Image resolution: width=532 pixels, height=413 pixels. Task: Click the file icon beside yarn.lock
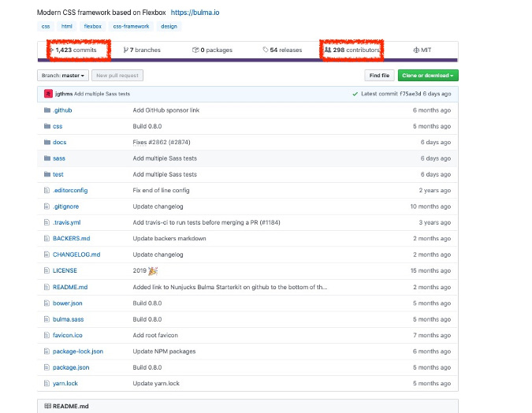point(47,383)
